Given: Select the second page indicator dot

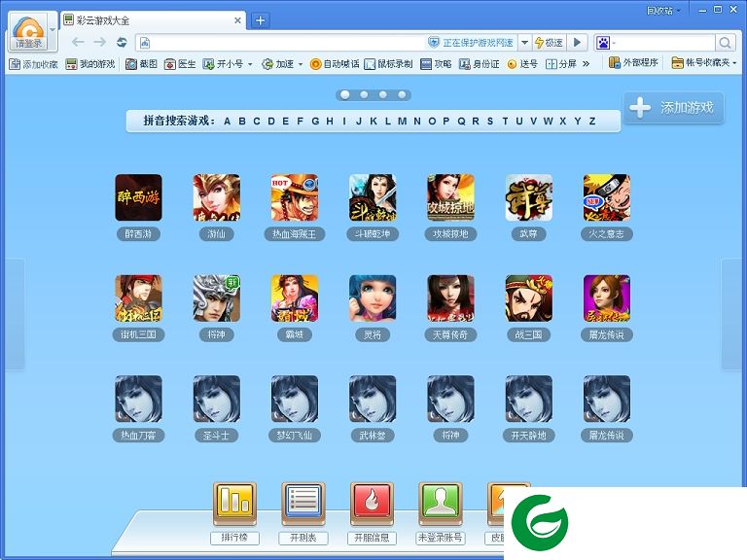Looking at the screenshot, I should click(364, 94).
